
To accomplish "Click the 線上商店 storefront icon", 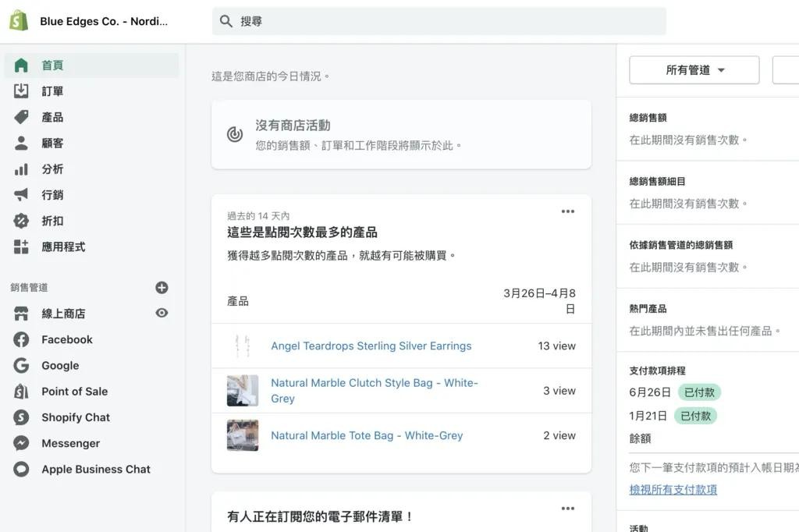I will [x=21, y=314].
